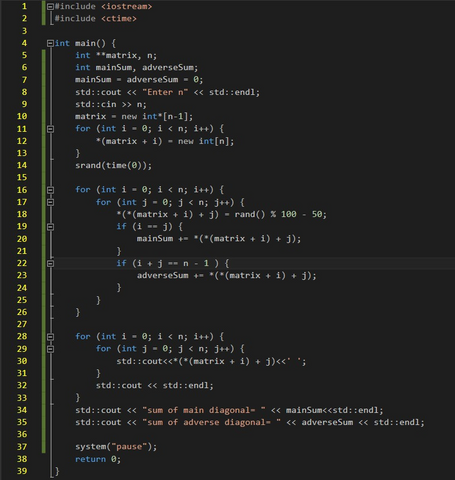The height and width of the screenshot is (480, 455).
Task: Collapse the if (i == j) block
Action: click(50, 227)
